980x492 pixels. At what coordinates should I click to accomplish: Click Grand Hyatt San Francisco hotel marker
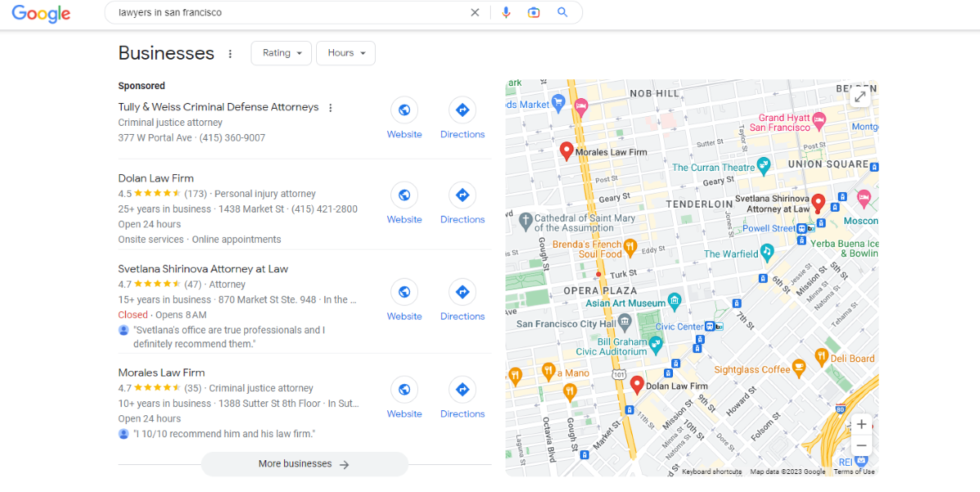click(819, 120)
